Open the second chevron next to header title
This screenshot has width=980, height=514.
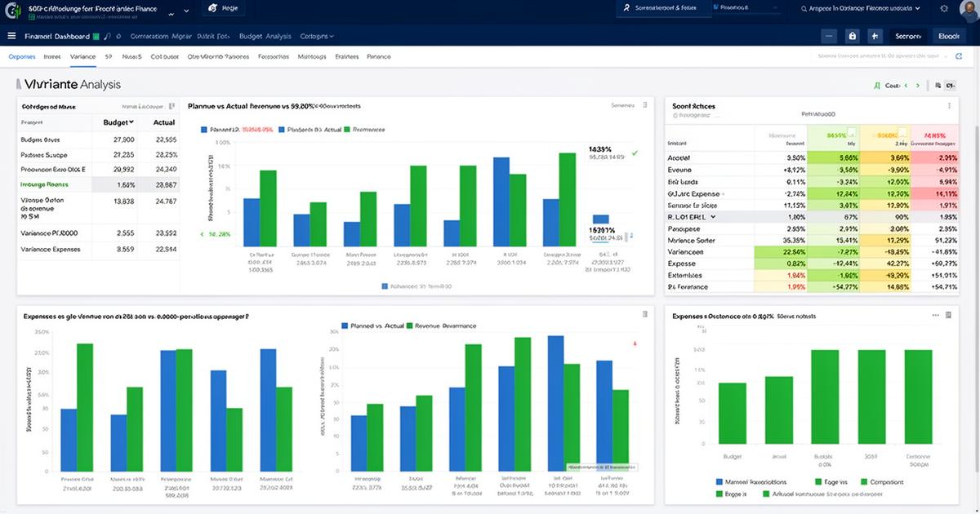click(187, 11)
